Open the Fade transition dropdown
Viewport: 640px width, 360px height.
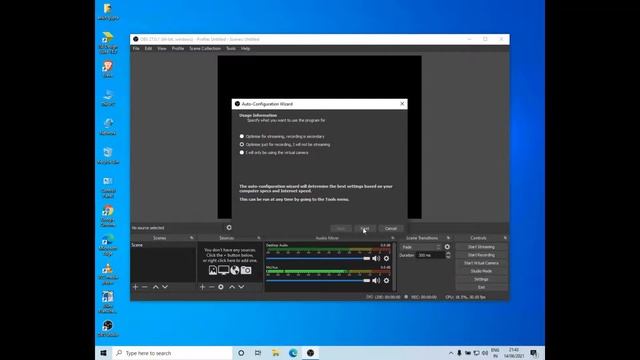420,247
